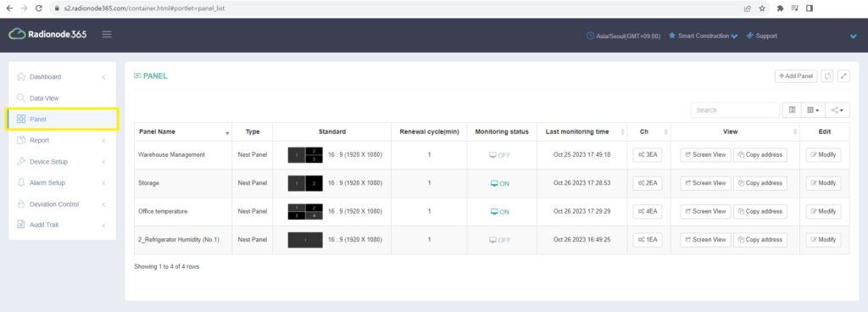The image size is (868, 312).
Task: Click the browser reload page icon
Action: click(x=39, y=8)
